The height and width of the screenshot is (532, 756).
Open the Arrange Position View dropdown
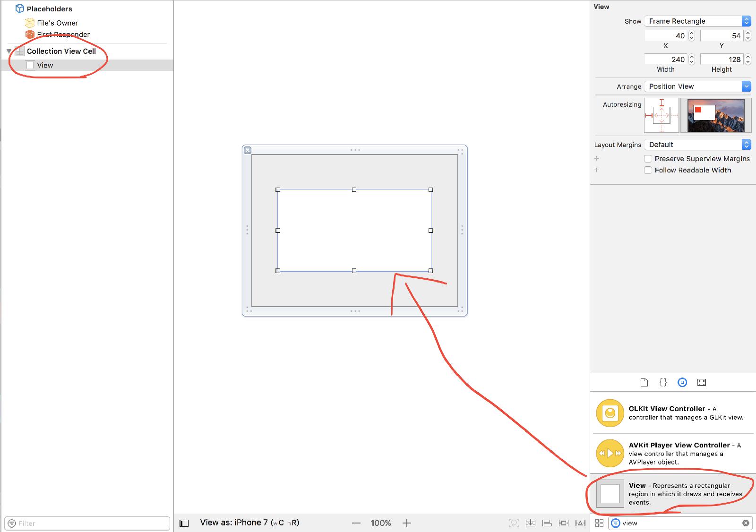697,86
